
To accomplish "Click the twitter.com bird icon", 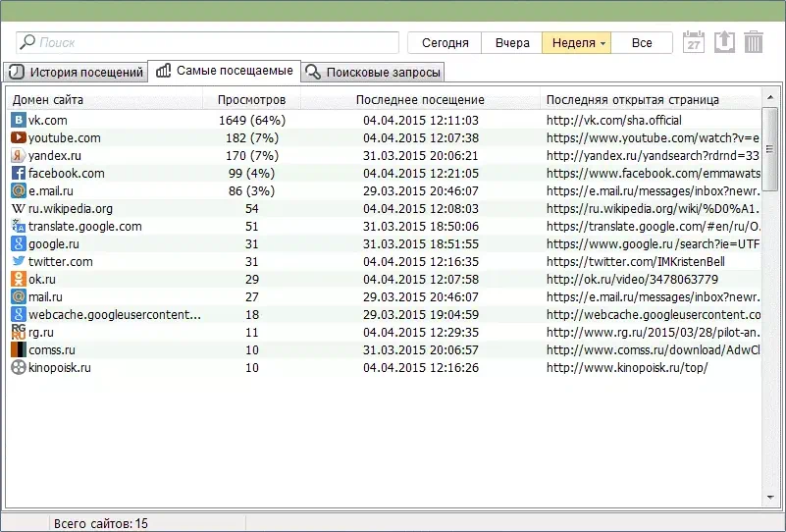I will (x=18, y=261).
